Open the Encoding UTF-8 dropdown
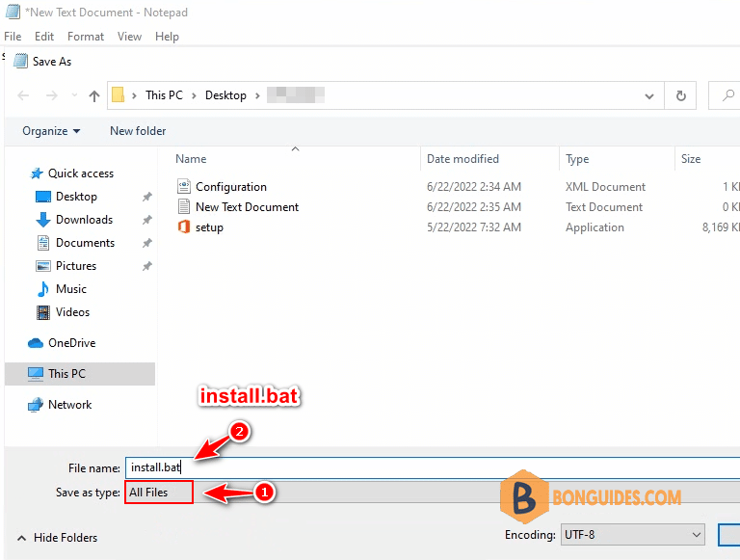The image size is (740, 560). point(632,535)
